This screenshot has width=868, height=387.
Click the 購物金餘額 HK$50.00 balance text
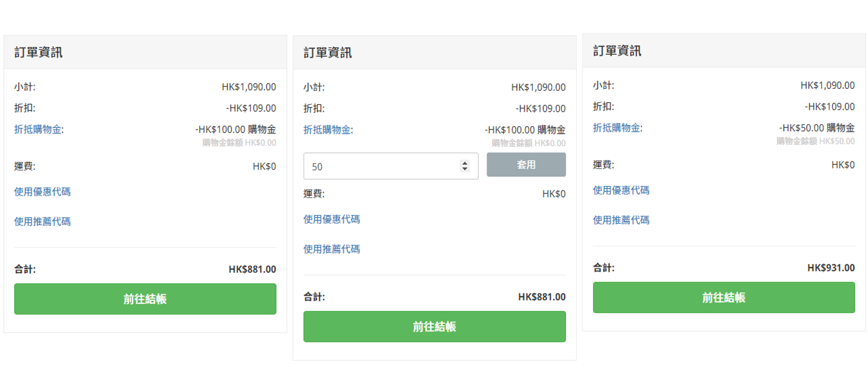815,141
